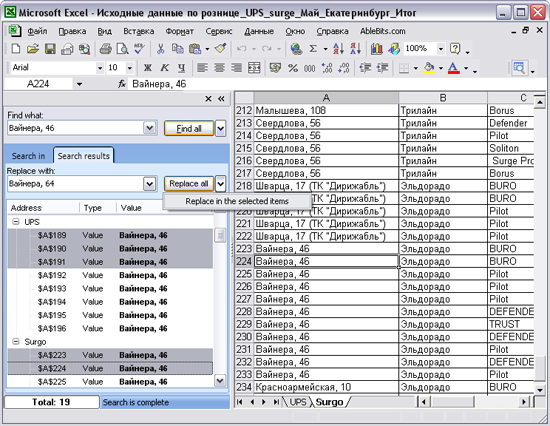Save the workbook using the floppy icon
Screen dimensions: 550x426
[50, 48]
